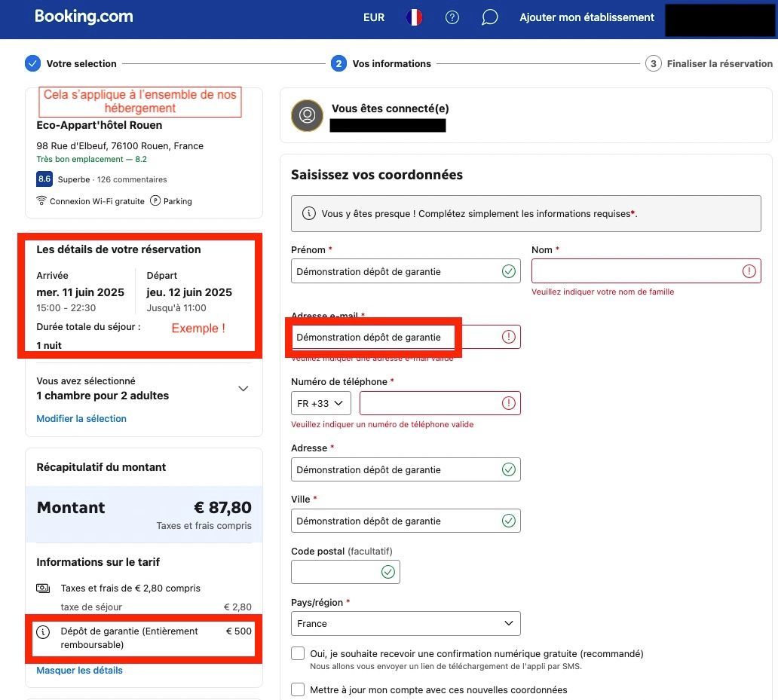Click the 126 commentaires review count

(132, 179)
